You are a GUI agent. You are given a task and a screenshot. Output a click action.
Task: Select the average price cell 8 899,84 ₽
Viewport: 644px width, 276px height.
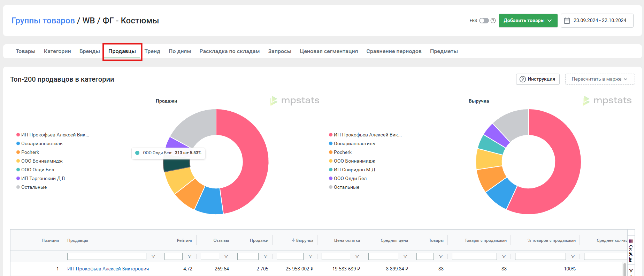tap(397, 269)
